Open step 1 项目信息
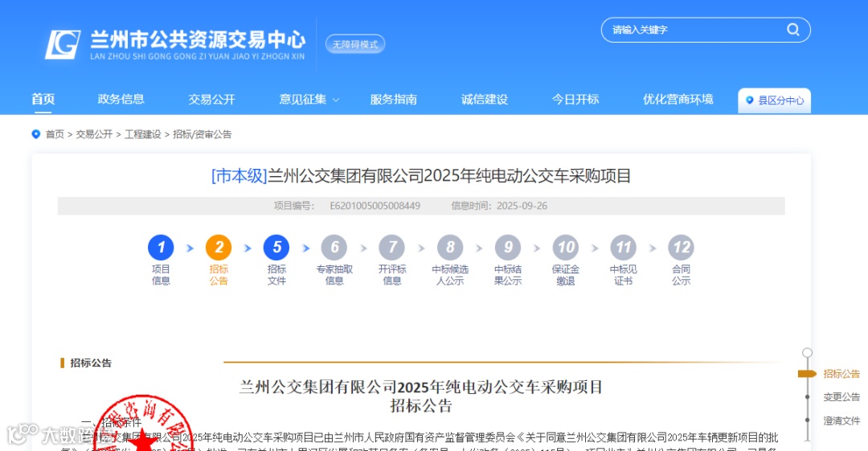 pyautogui.click(x=161, y=260)
